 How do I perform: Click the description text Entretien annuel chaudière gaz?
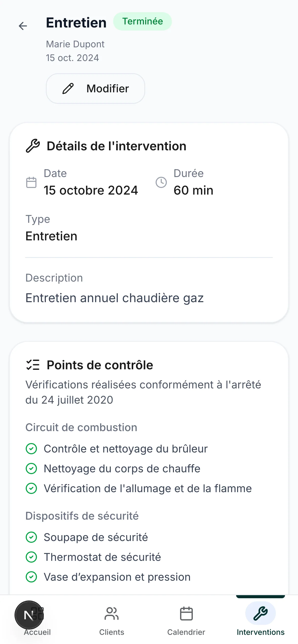pos(115,298)
